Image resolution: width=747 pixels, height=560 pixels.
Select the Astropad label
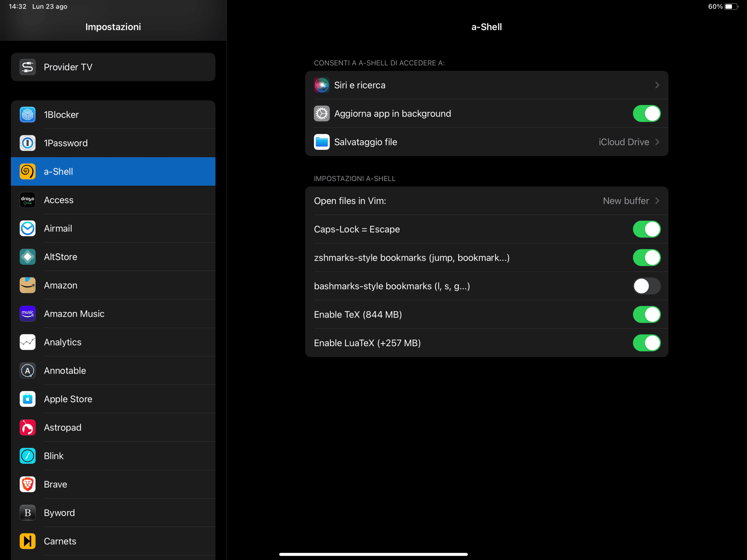click(62, 427)
